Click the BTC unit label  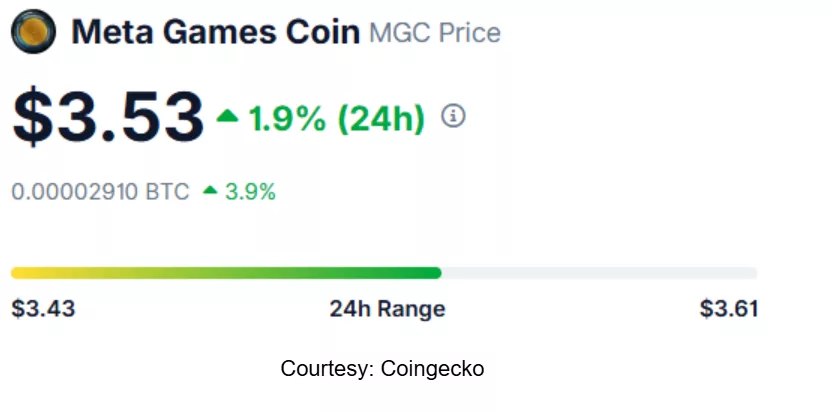pyautogui.click(x=169, y=191)
